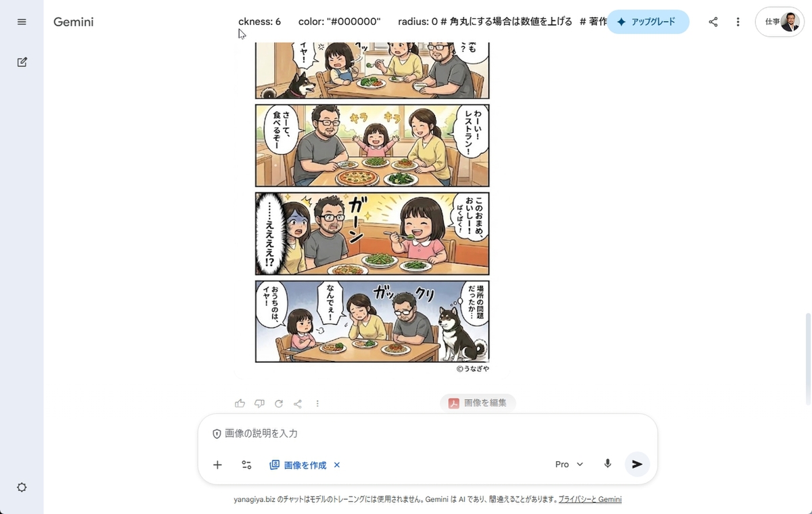The height and width of the screenshot is (514, 812).
Task: Activate microphone voice input
Action: tap(608, 464)
